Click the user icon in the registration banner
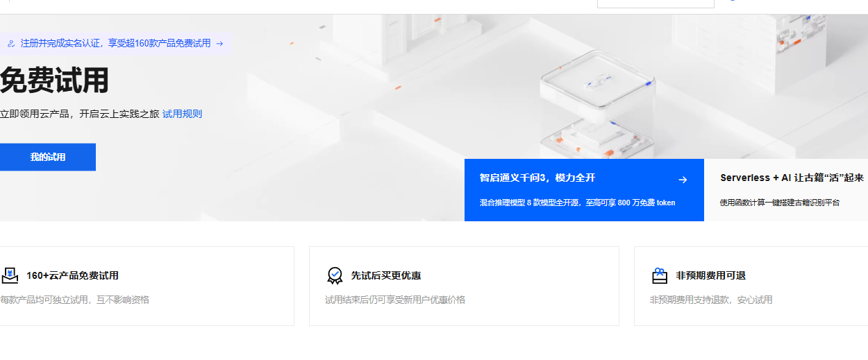 11,43
